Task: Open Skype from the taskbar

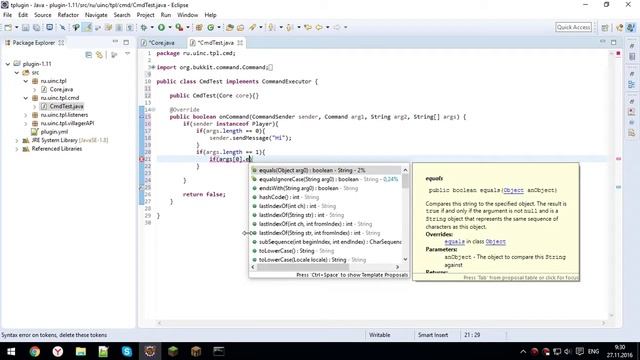Action: 127,351
